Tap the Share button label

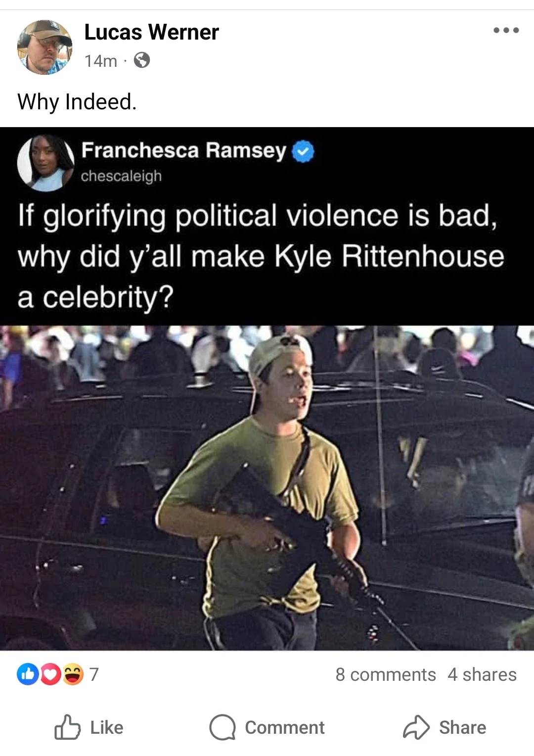tap(463, 727)
